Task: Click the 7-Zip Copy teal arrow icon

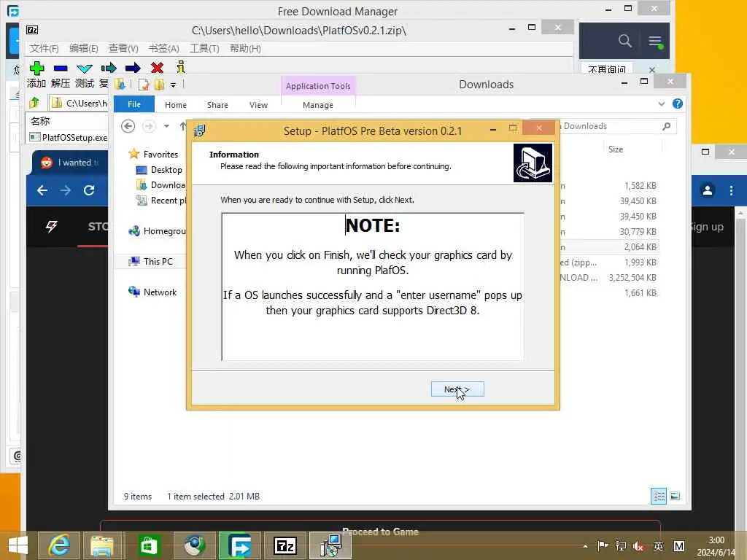Action: coord(108,68)
